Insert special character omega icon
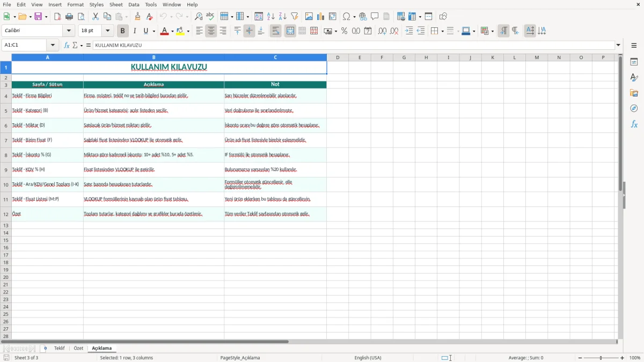The height and width of the screenshot is (362, 644). tap(347, 17)
